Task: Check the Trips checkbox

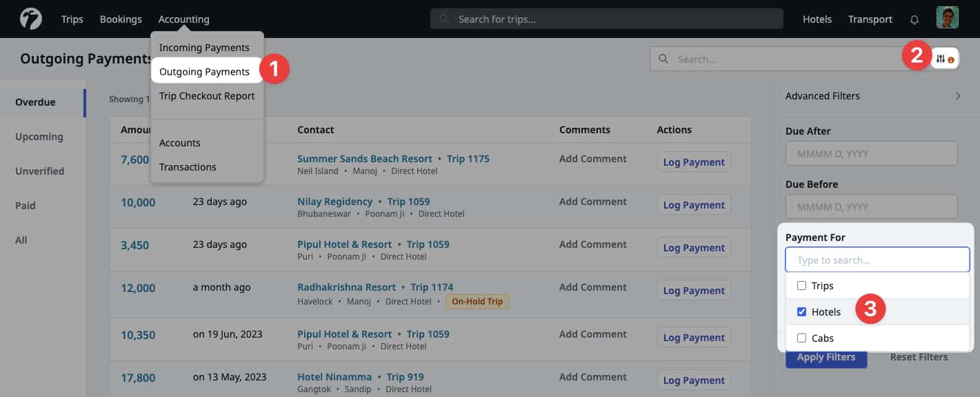Action: coord(801,286)
